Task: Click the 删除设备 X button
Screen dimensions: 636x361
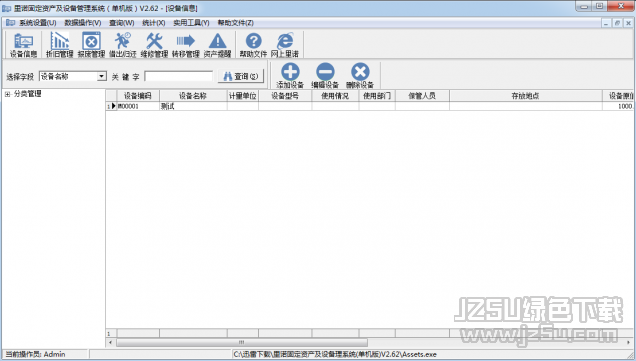Action: (360, 76)
